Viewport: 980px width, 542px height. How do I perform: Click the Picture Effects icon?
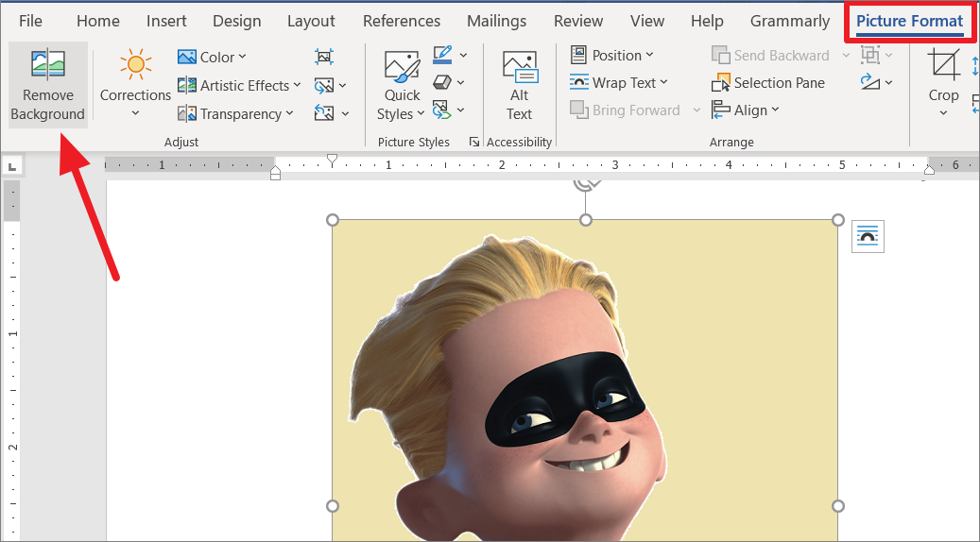tap(442, 82)
